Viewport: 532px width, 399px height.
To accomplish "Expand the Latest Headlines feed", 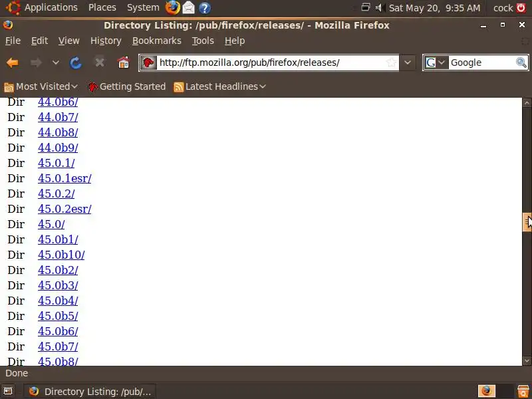I will click(219, 87).
